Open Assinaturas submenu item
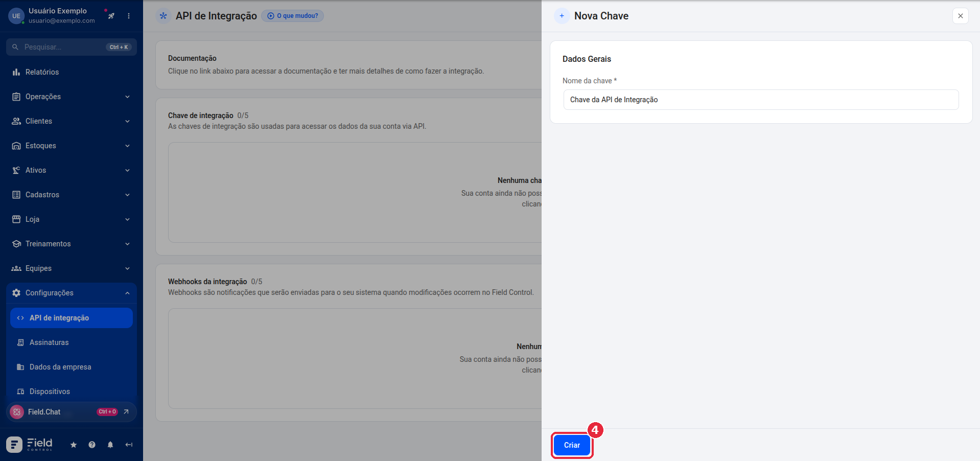Image resolution: width=980 pixels, height=461 pixels. tap(72, 342)
